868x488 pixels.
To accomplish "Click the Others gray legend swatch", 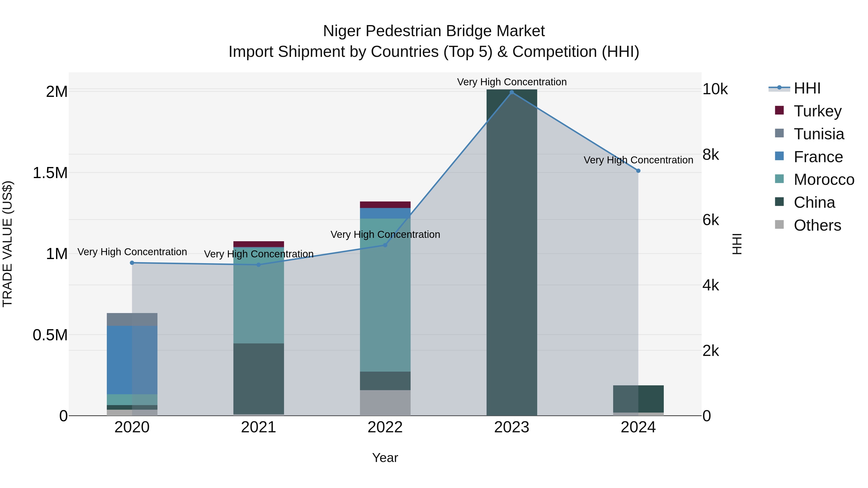I will coord(779,224).
